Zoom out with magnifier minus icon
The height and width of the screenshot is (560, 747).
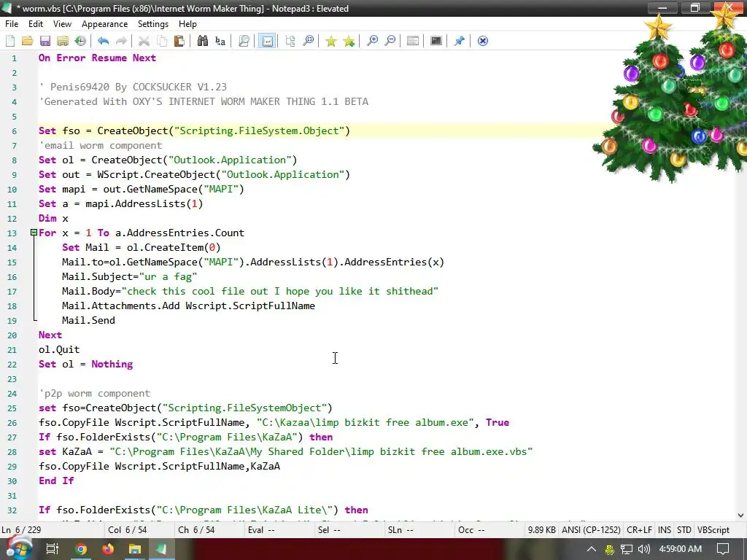click(x=390, y=41)
